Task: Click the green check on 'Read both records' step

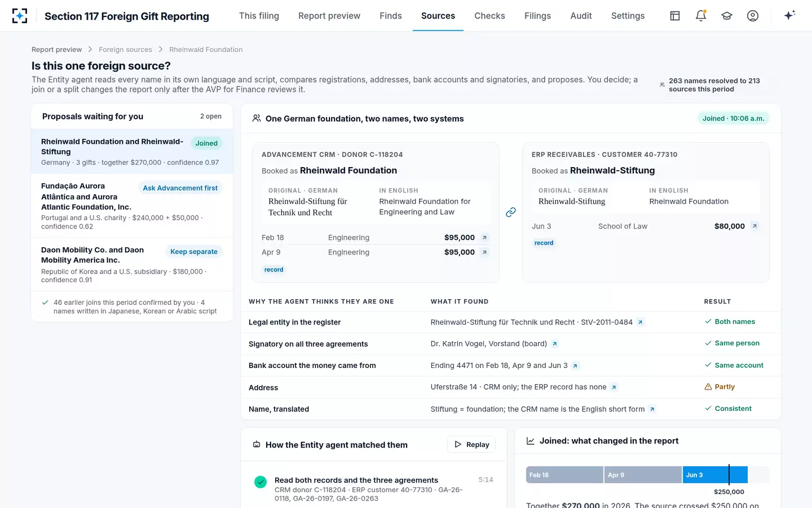Action: pos(261,482)
